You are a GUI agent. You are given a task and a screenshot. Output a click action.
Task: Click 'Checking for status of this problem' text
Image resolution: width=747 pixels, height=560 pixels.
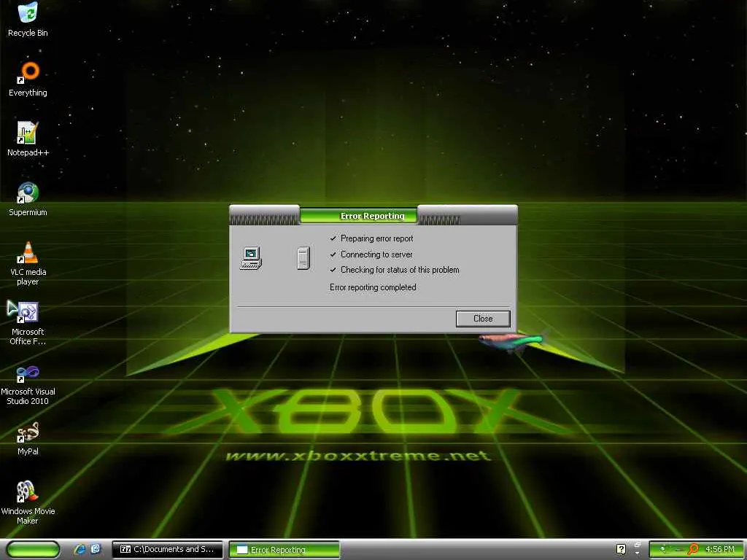pyautogui.click(x=400, y=270)
